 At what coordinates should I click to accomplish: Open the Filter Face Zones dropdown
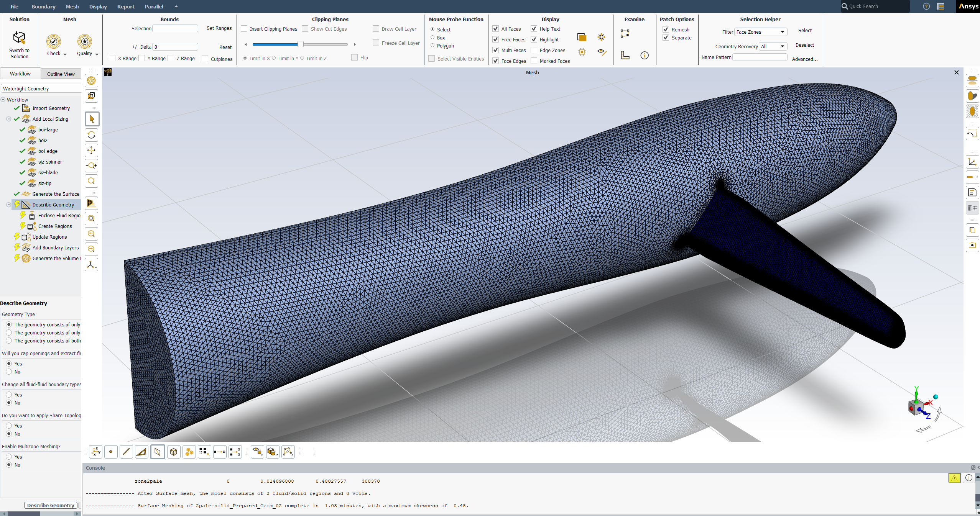[x=761, y=32]
